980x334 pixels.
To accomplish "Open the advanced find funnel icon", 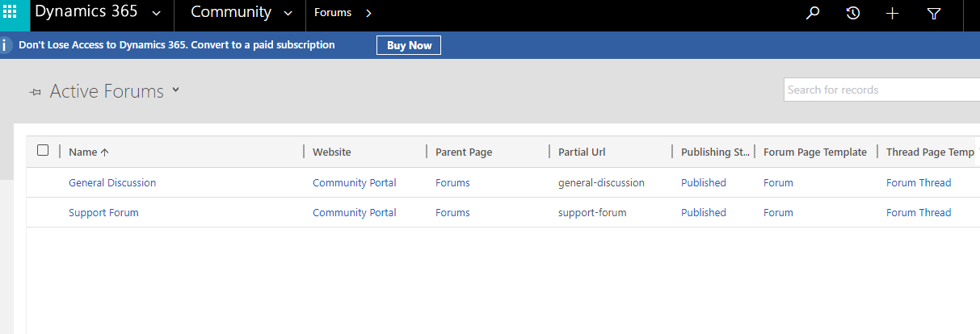I will click(934, 13).
